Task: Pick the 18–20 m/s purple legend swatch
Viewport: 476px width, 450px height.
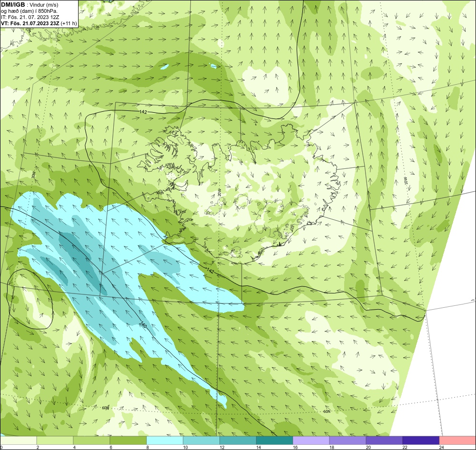Action: (347, 440)
